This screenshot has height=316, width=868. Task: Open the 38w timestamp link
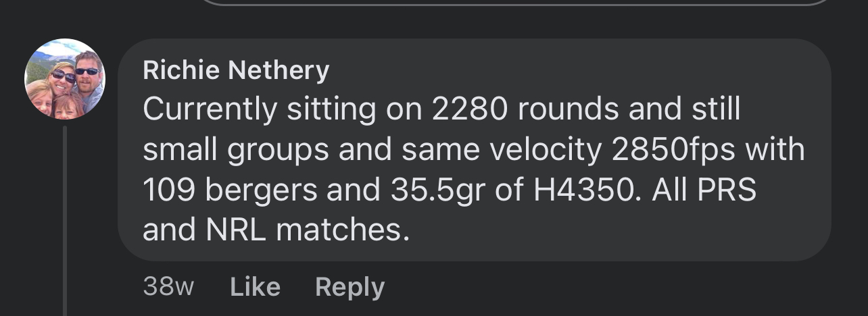click(x=168, y=287)
